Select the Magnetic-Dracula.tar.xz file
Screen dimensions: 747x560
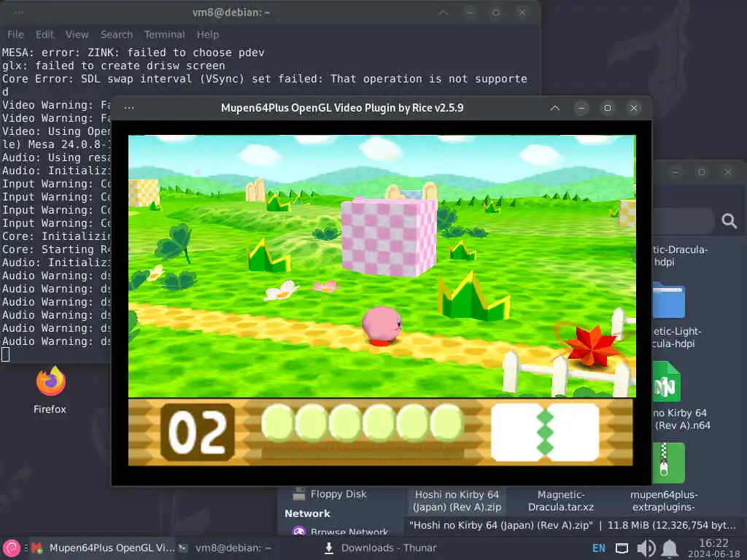[x=561, y=500]
